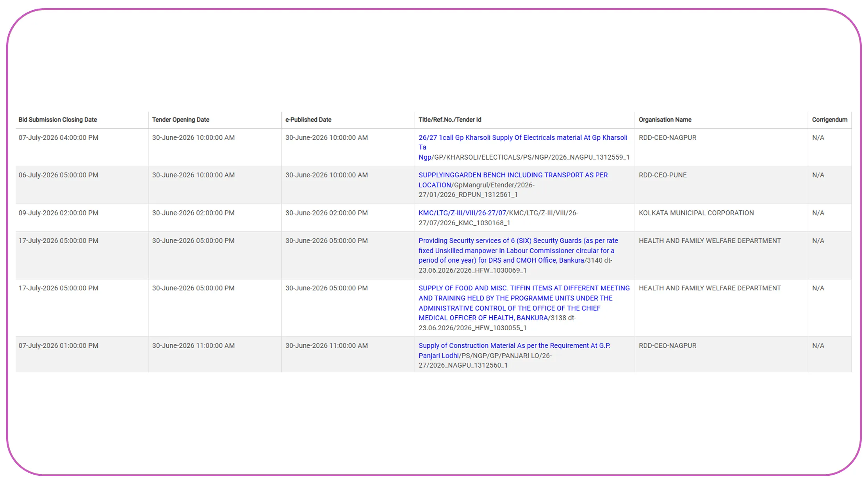Open the KMC/LTG/Z-III/VIII/26-27/07 tender link
Screen dimensions: 868x484
pos(462,213)
